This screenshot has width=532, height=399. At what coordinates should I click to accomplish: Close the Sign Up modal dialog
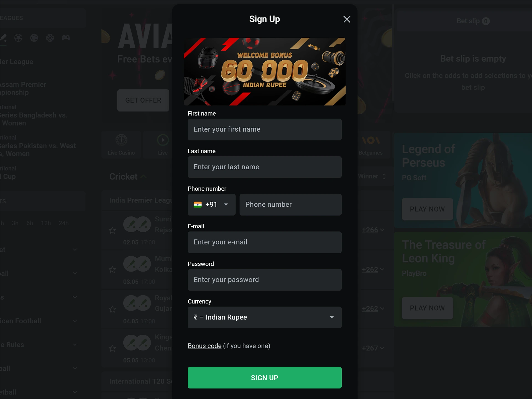pos(347,19)
